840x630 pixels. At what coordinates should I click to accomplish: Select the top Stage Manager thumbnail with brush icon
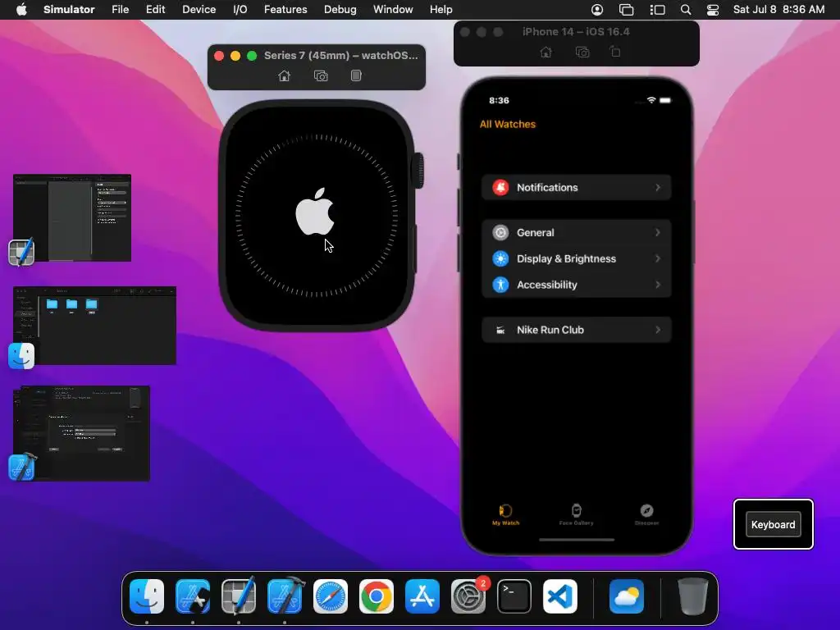(x=72, y=217)
